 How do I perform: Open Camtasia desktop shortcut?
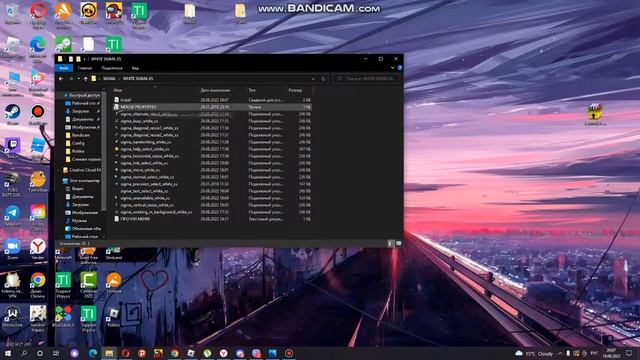click(89, 284)
